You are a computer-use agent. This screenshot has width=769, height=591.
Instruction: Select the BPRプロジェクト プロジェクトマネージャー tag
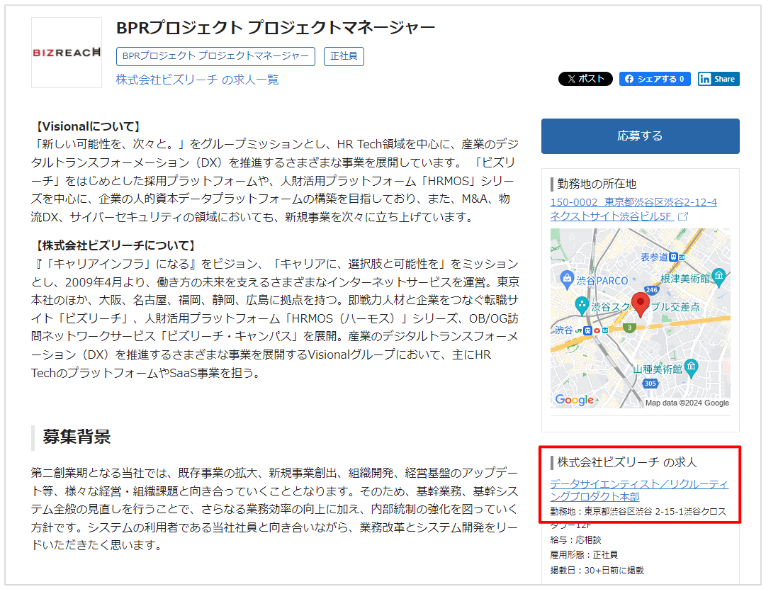[x=215, y=57]
